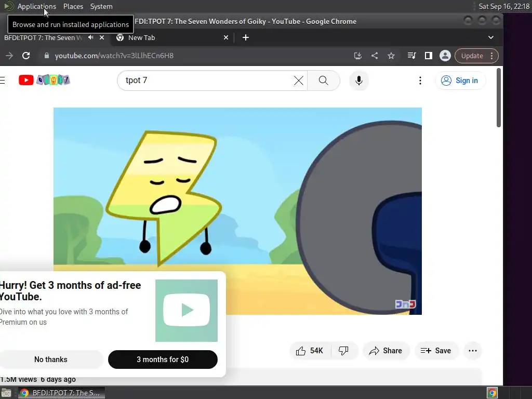Select BFDI:TPOT 7 taskbar window button
Image resolution: width=532 pixels, height=399 pixels.
(x=60, y=393)
